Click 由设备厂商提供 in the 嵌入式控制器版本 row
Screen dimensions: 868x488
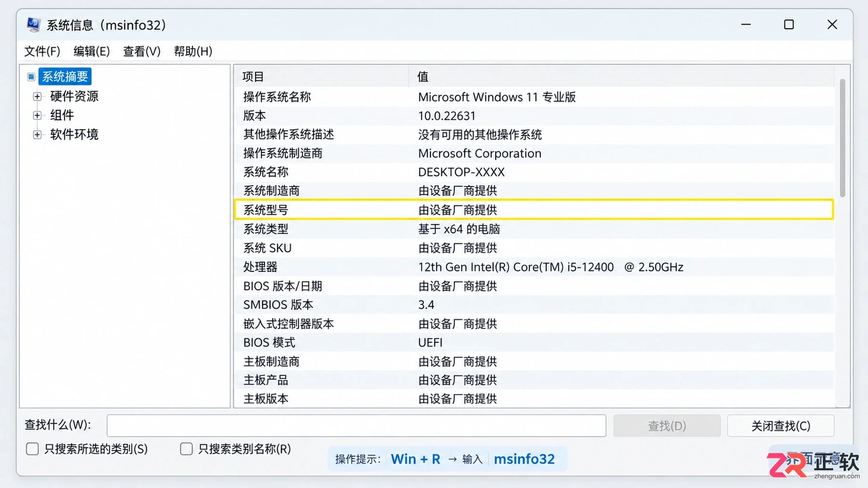[x=458, y=324]
